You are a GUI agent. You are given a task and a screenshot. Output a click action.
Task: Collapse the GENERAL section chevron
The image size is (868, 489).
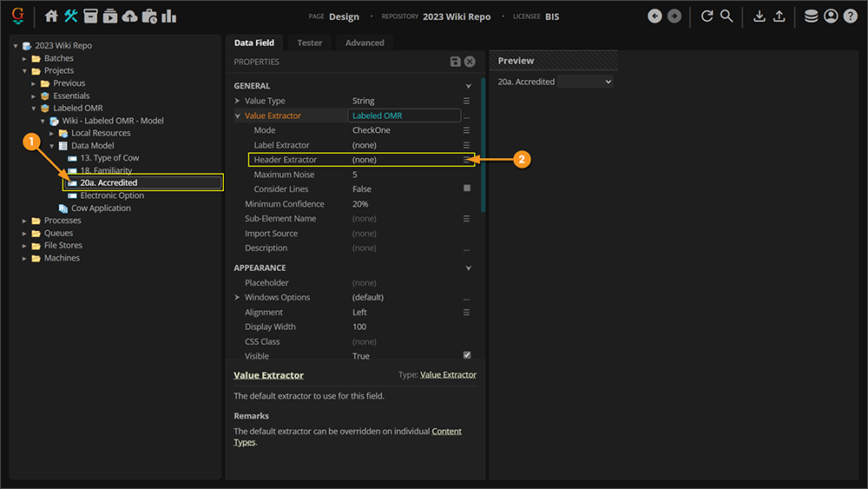[469, 86]
